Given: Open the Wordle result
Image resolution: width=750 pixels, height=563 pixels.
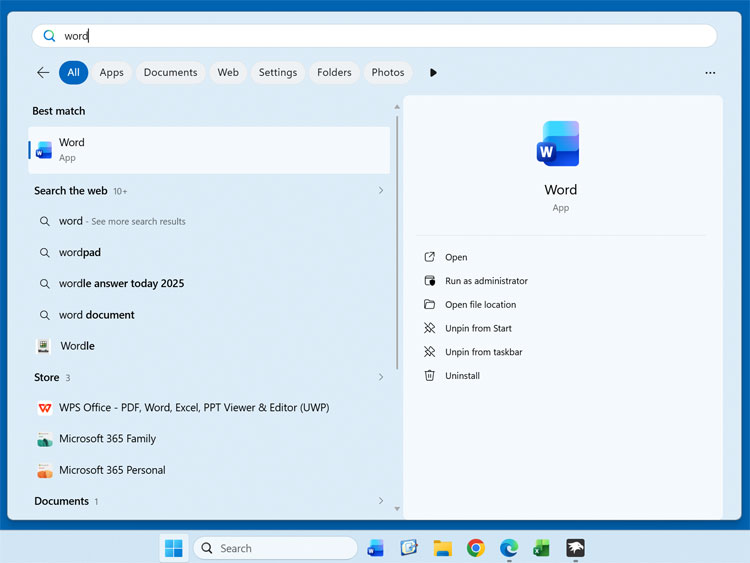Looking at the screenshot, I should click(209, 346).
